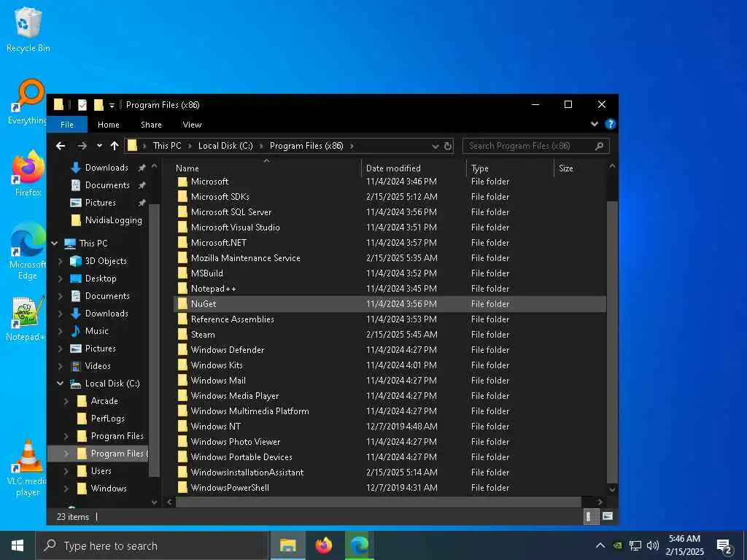747x560 pixels.
Task: Expand the ribbon chevron
Action: [x=594, y=124]
